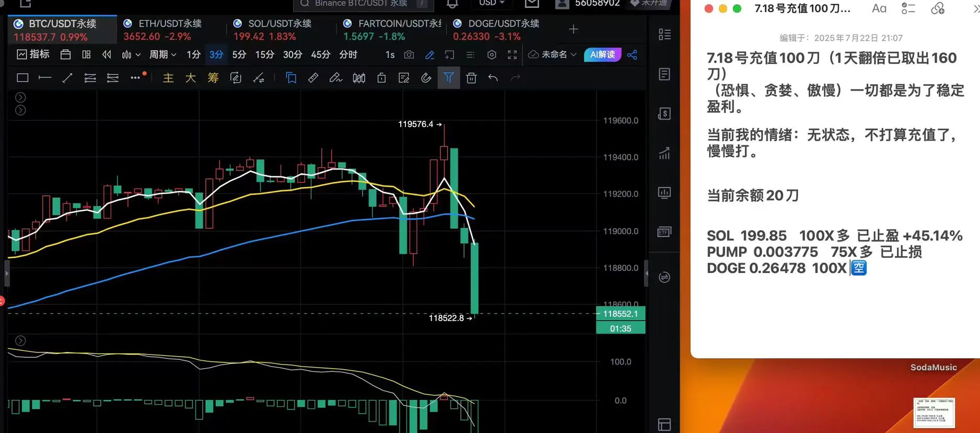Expand the left edge panel handle

7,273
